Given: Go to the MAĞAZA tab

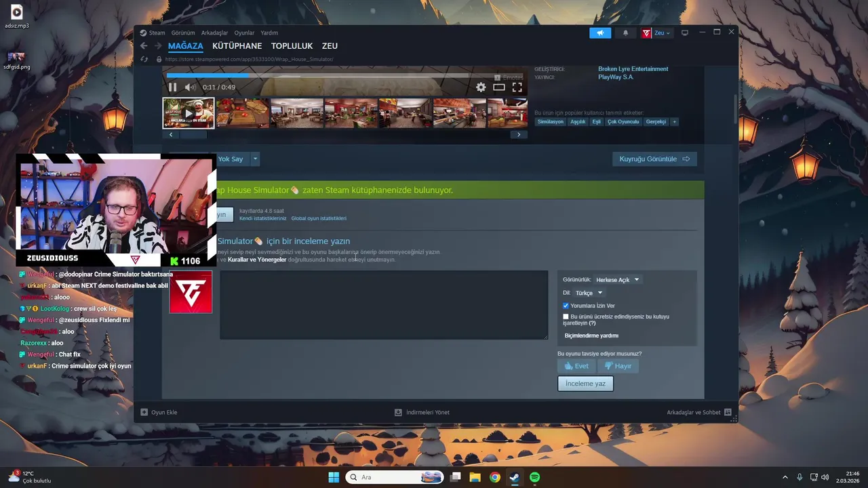Looking at the screenshot, I should 186,46.
